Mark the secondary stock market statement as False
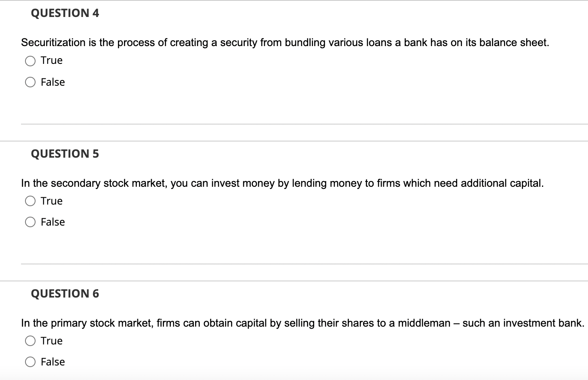588x380 pixels. click(30, 222)
